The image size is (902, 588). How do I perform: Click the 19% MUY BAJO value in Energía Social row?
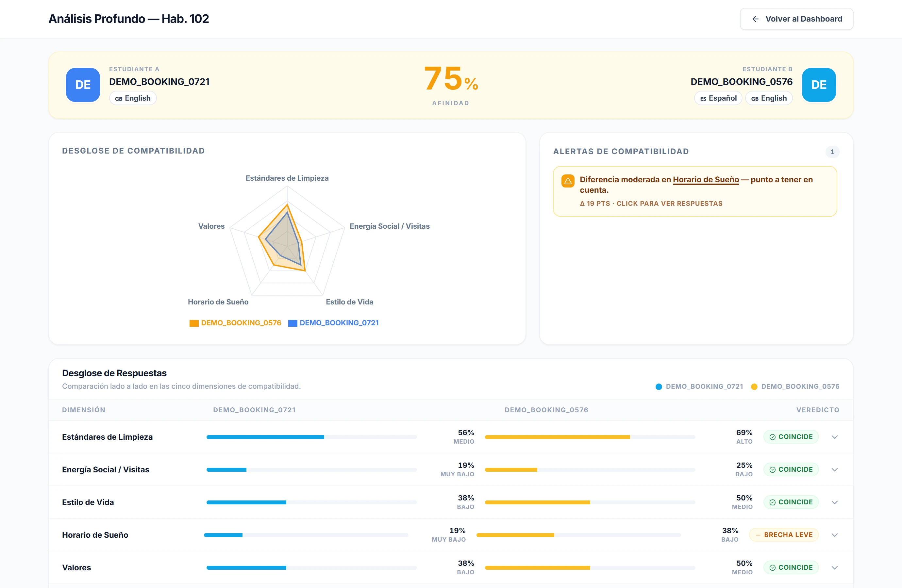click(x=457, y=469)
